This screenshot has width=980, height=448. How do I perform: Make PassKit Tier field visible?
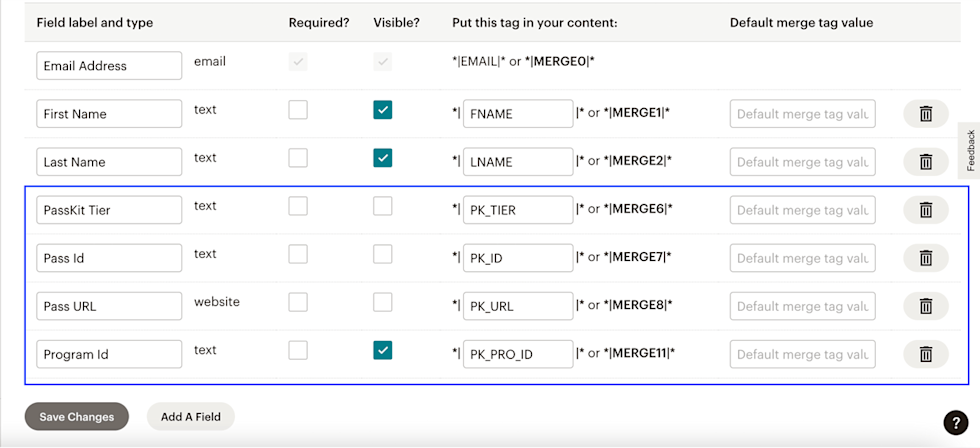coord(383,206)
